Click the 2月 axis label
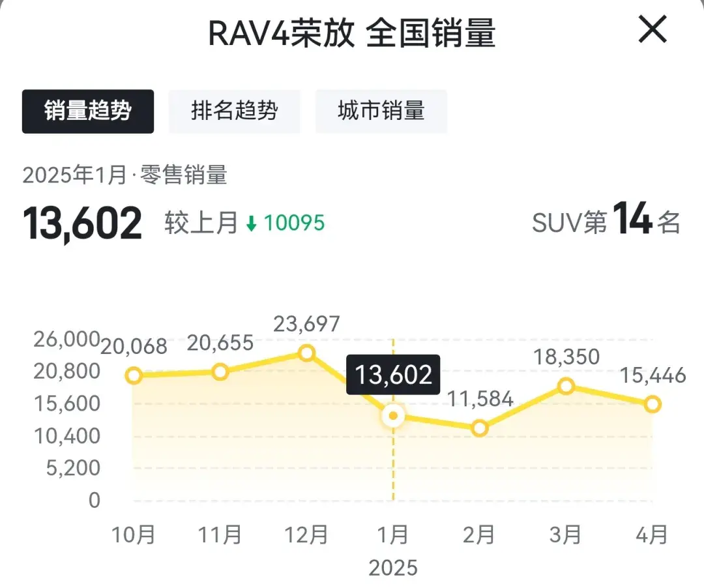This screenshot has width=704, height=588. click(480, 535)
